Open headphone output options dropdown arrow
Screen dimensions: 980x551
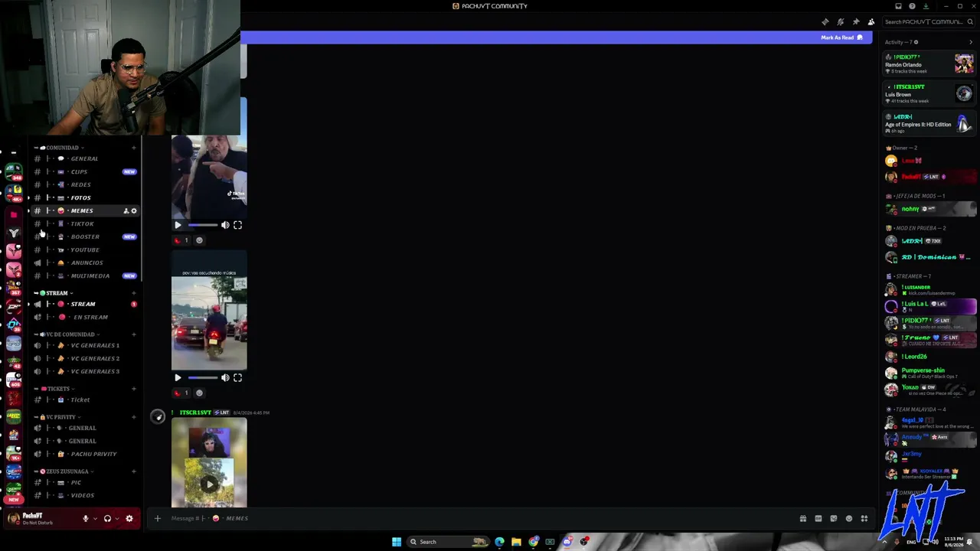coord(116,518)
